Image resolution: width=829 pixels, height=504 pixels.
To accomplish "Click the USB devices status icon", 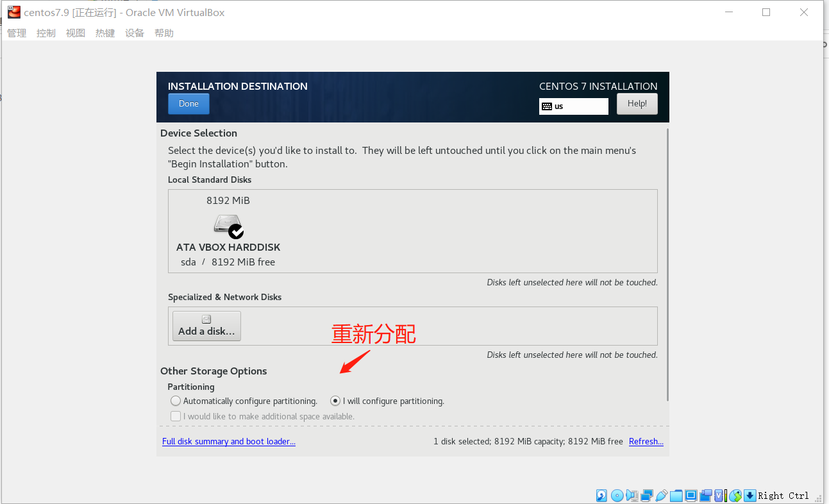I will tap(662, 495).
